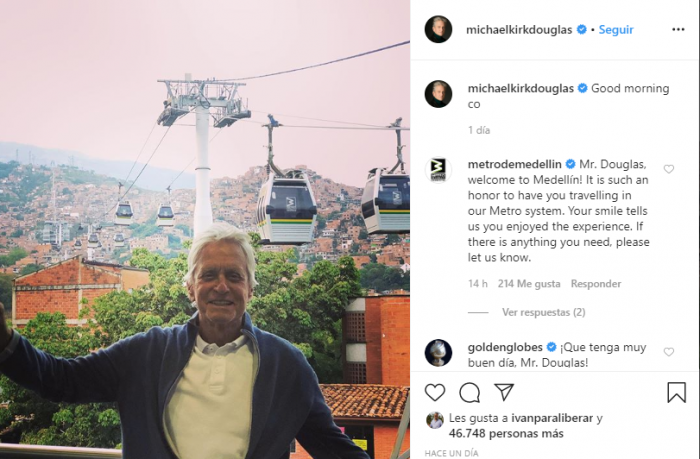Image resolution: width=700 pixels, height=459 pixels.
Task: Expand Ver respuestas (2) replies
Action: 543,312
